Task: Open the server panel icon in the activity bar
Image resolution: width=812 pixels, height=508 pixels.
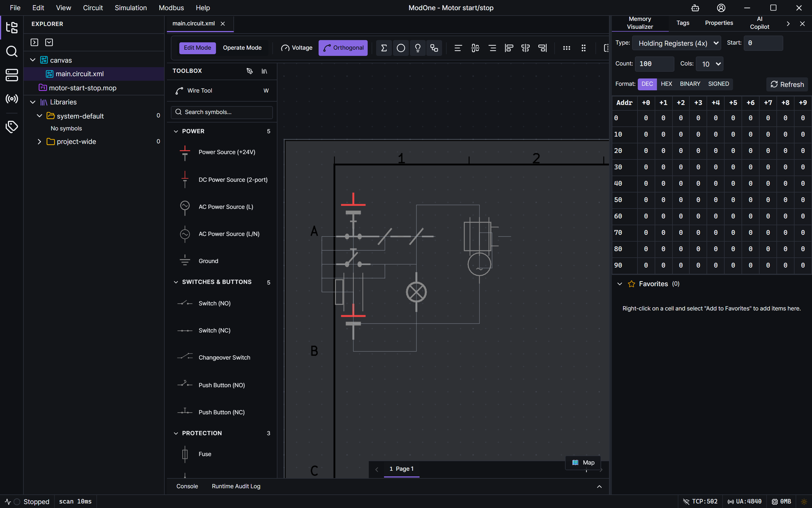Action: click(x=12, y=75)
